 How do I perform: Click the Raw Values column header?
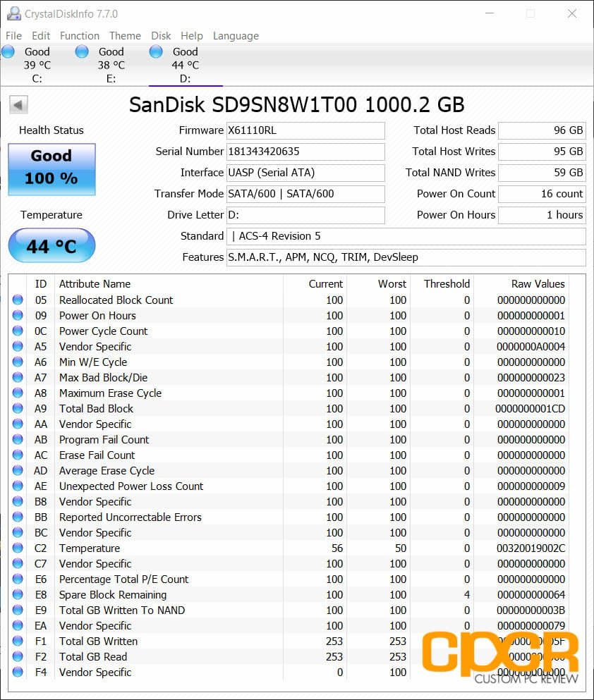(538, 284)
